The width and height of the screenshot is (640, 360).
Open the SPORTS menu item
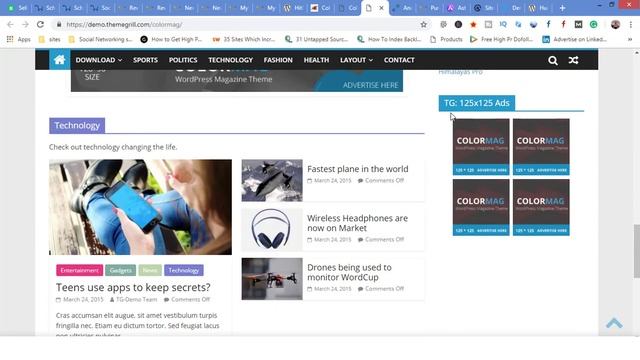[145, 60]
